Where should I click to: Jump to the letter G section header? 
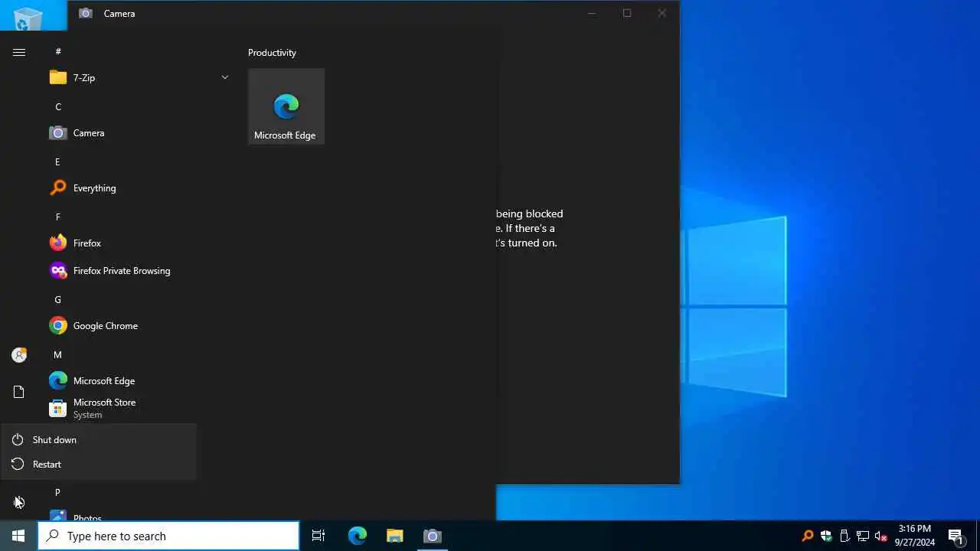point(57,300)
